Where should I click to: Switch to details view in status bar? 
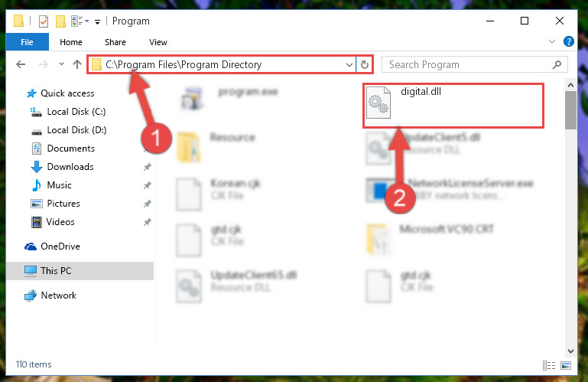(549, 365)
